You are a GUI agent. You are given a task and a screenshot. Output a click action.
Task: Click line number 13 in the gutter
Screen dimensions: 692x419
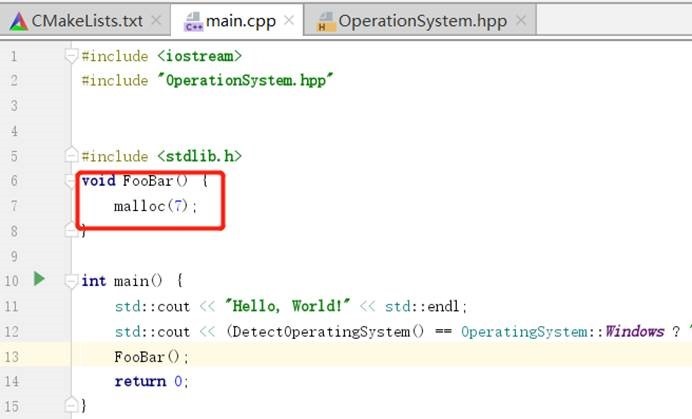[11, 357]
